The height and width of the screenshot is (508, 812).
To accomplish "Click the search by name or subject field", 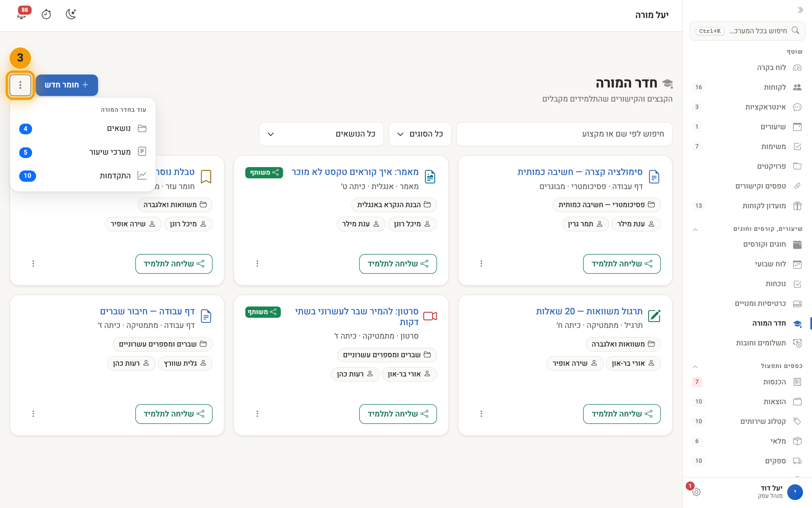I will [x=564, y=134].
